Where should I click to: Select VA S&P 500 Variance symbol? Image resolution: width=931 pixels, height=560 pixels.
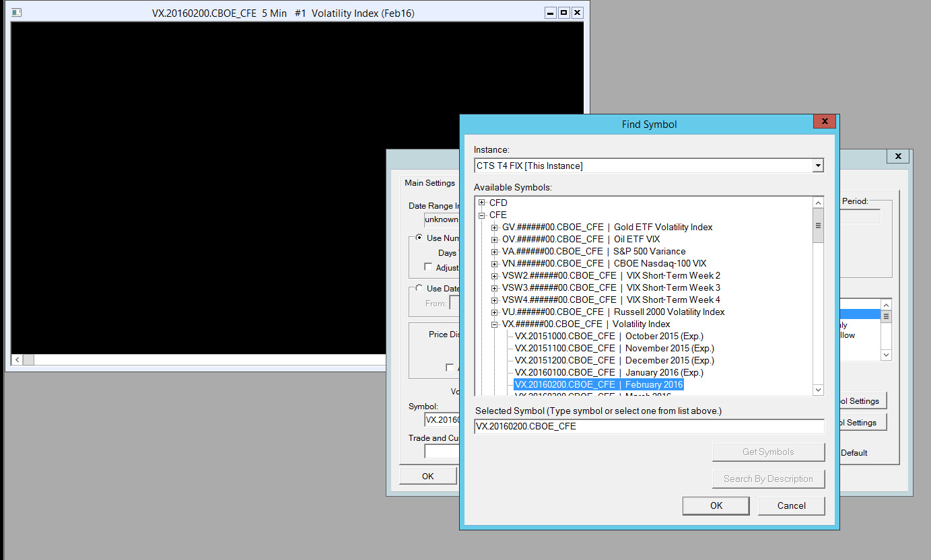pos(594,251)
